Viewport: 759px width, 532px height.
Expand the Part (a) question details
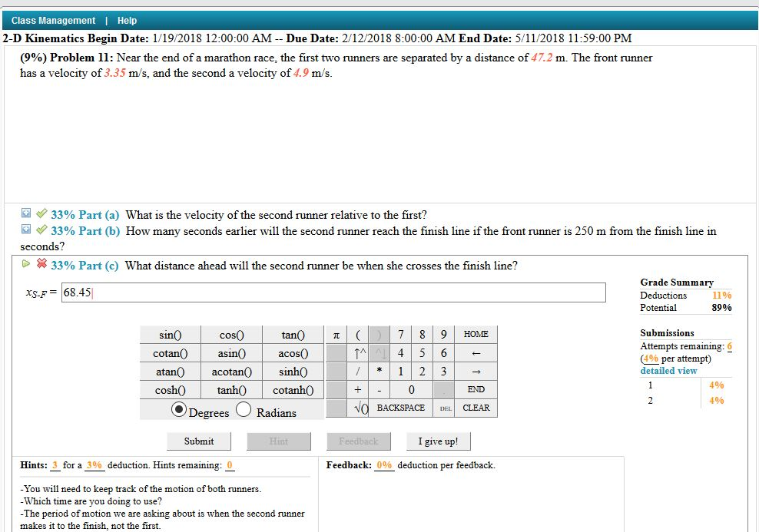25,215
